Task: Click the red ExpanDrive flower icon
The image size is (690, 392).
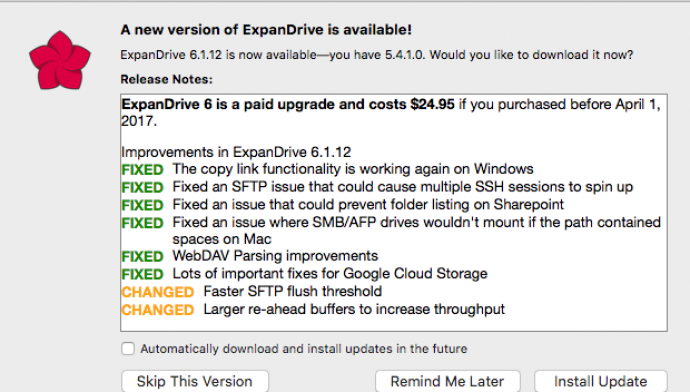Action: click(x=60, y=60)
